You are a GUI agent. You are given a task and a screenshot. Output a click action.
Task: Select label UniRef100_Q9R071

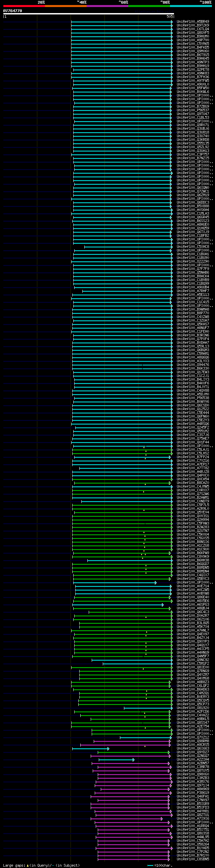pyautogui.click(x=193, y=125)
